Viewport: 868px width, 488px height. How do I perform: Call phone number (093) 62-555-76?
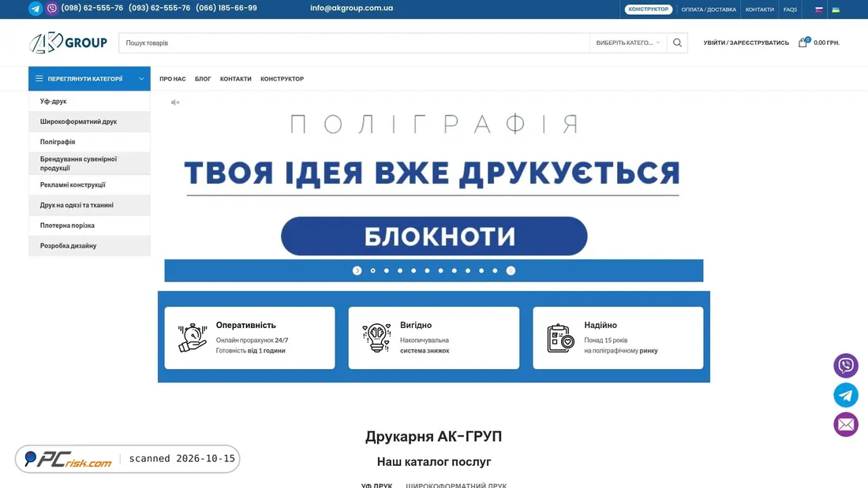159,9
